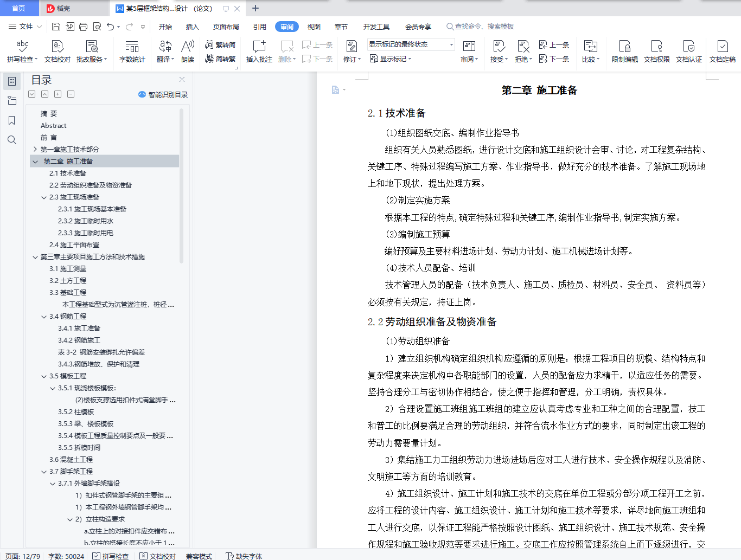
Task: Open the find magnifier in left sidebar
Action: tap(12, 140)
